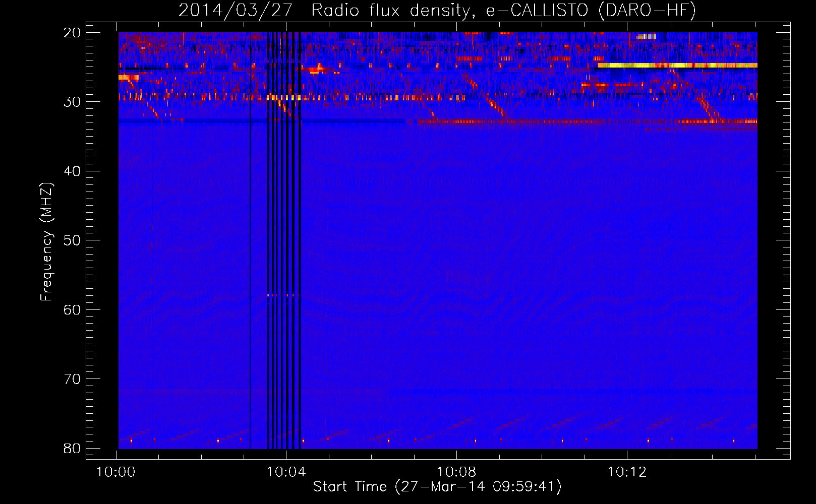This screenshot has height=504, width=816.
Task: Click the frequency tick label '30'
Action: tap(72, 102)
